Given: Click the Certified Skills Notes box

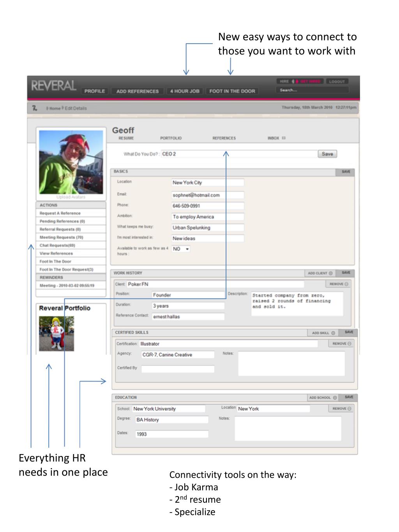Looking at the screenshot, I should (x=291, y=364).
